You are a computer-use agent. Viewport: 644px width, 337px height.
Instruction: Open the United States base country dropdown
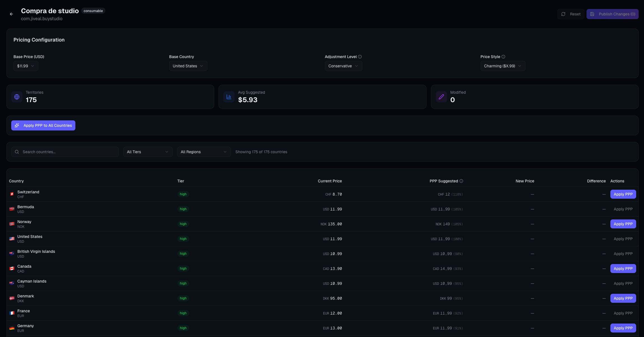(x=188, y=66)
